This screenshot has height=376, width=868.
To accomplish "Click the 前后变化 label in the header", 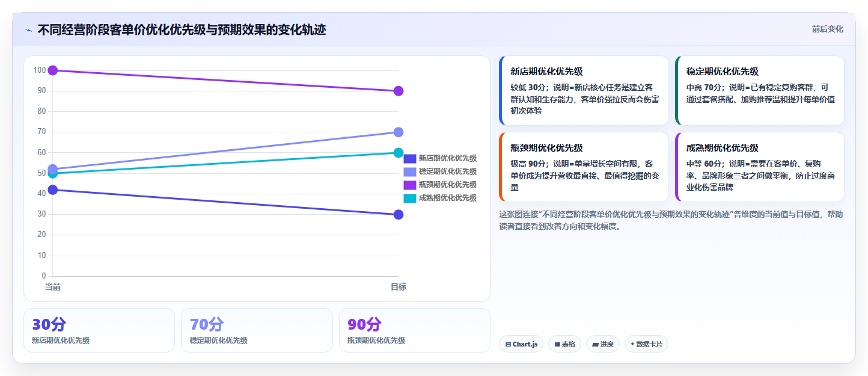I will pyautogui.click(x=827, y=29).
